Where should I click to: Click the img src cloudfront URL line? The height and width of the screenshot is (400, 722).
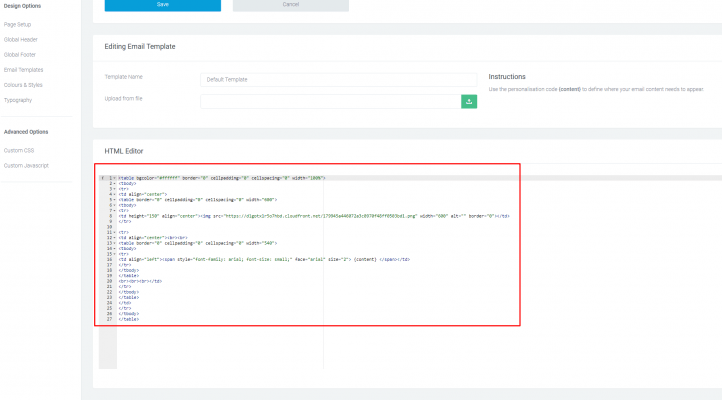click(x=314, y=216)
